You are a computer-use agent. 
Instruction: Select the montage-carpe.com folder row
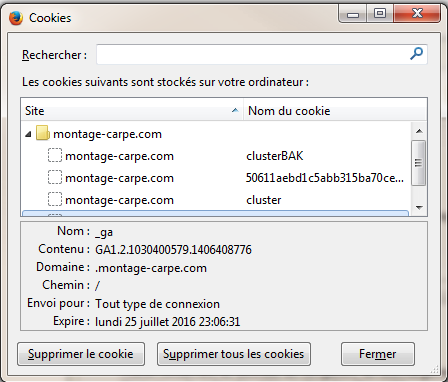(216, 134)
